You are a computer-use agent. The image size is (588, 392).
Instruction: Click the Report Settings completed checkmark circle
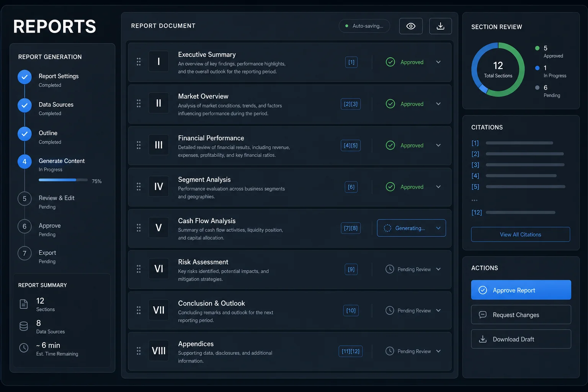click(24, 77)
